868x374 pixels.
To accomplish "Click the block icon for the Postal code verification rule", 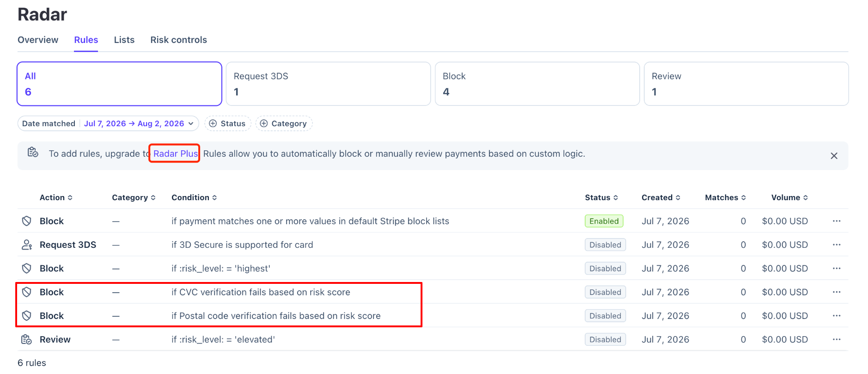I will click(x=27, y=315).
